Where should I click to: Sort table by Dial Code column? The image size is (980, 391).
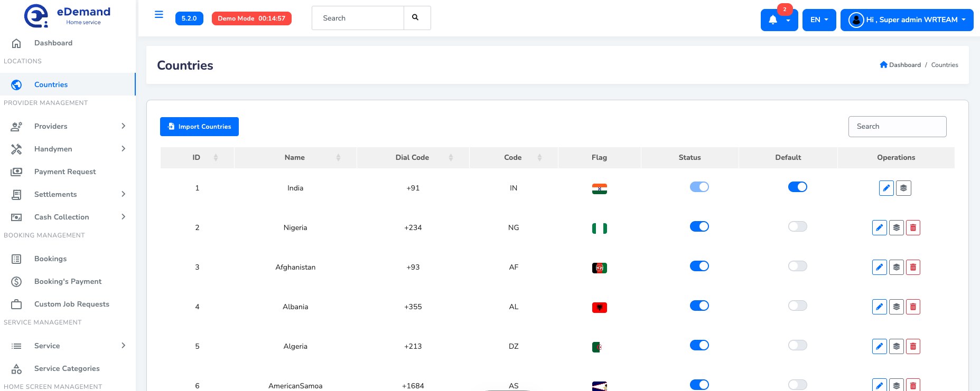point(413,157)
